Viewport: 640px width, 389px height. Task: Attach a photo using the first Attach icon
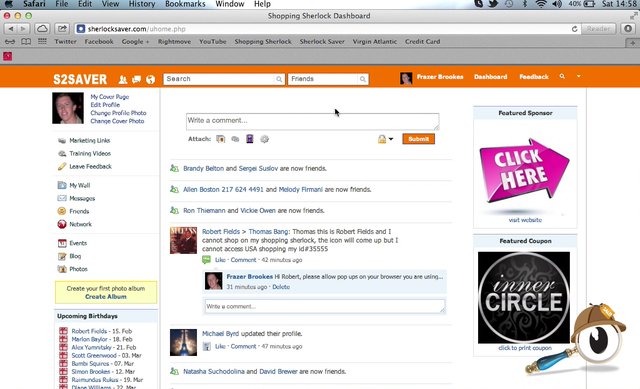[x=220, y=139]
